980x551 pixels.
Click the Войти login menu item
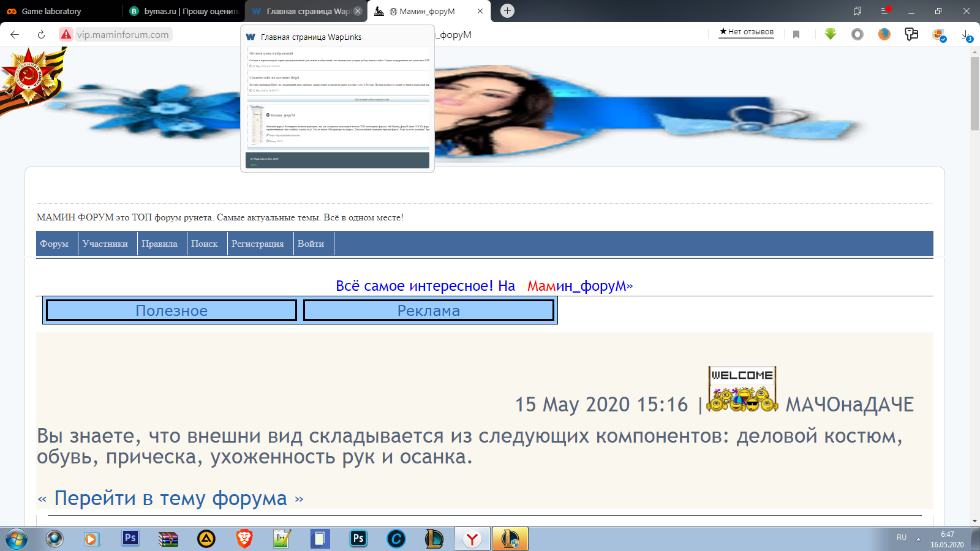311,244
